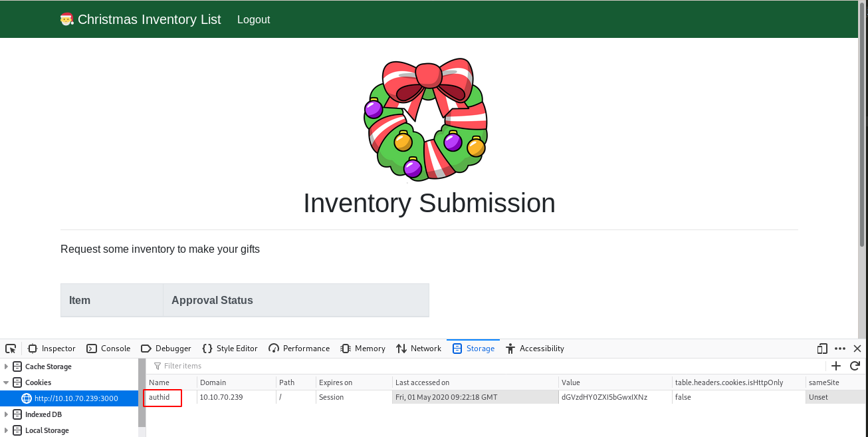Switch to the Network panel
This screenshot has width=868, height=437.
tap(419, 349)
